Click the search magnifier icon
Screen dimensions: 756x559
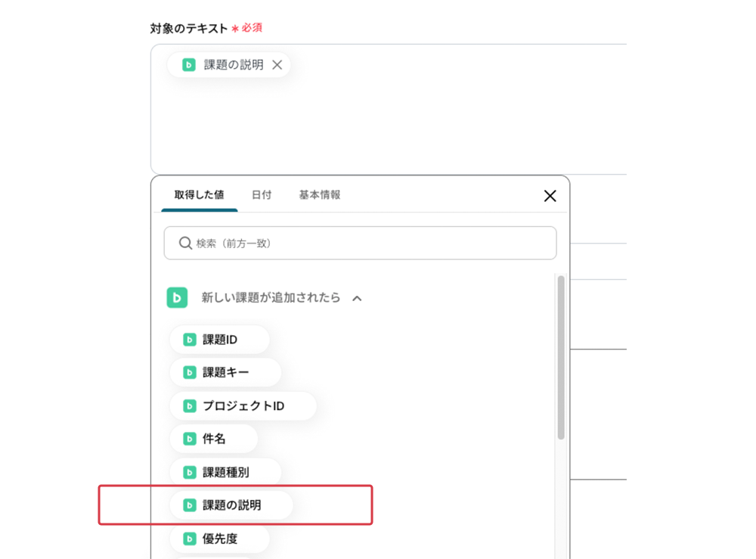point(185,244)
